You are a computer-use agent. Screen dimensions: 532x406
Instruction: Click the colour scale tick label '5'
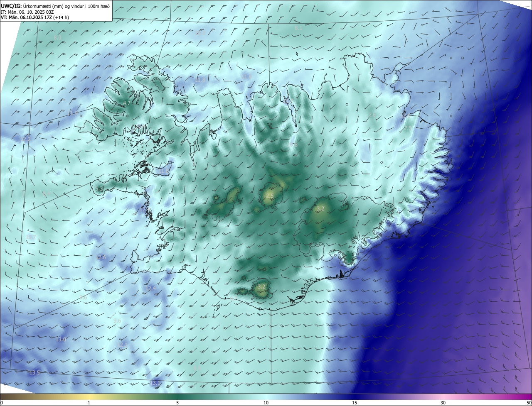tap(177, 403)
